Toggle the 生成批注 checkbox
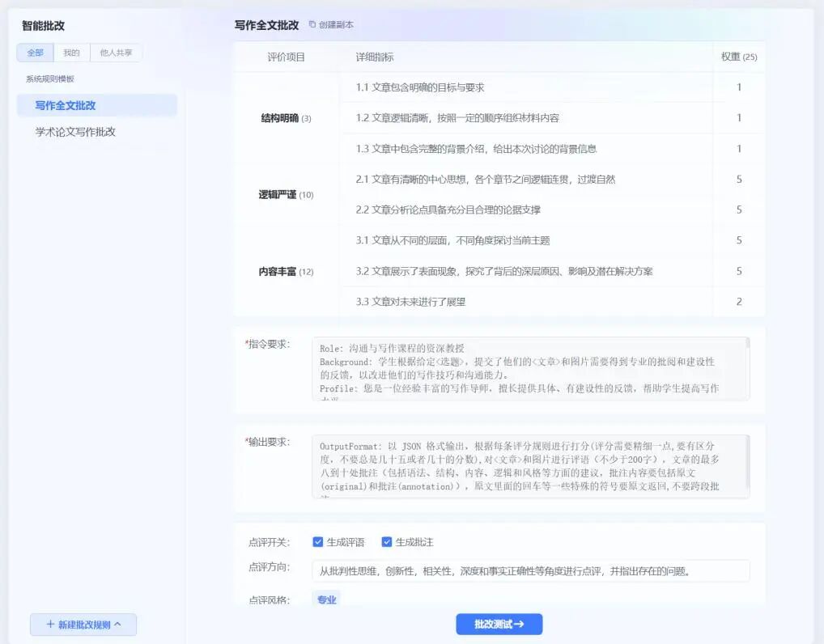Screen dimensions: 824x644 [x=387, y=542]
